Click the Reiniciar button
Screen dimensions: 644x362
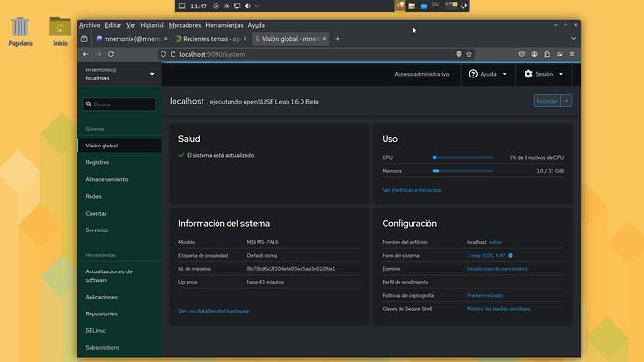(x=547, y=101)
